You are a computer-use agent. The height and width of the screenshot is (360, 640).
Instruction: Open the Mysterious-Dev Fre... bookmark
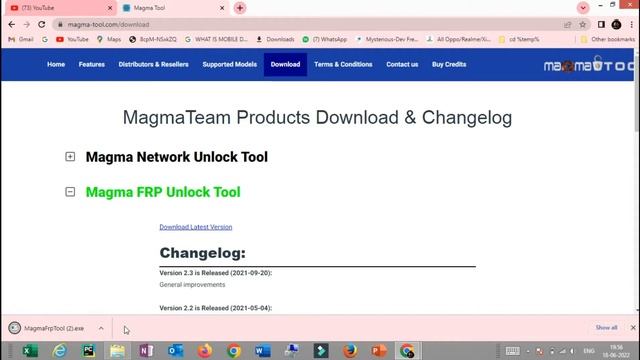[x=387, y=39]
